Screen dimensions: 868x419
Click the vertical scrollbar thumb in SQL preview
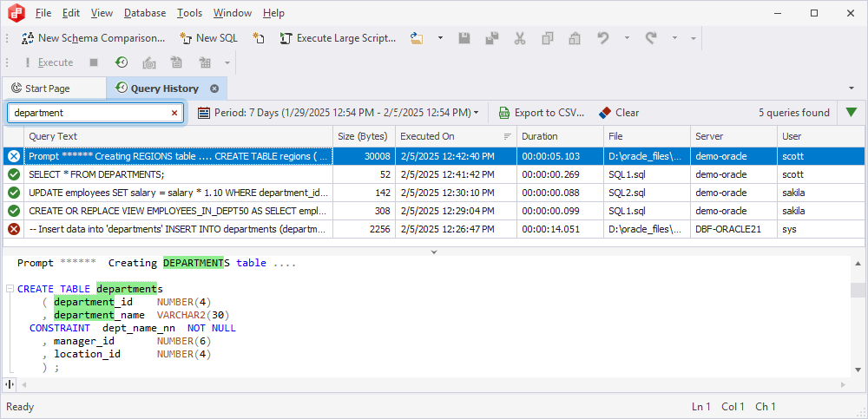click(858, 290)
